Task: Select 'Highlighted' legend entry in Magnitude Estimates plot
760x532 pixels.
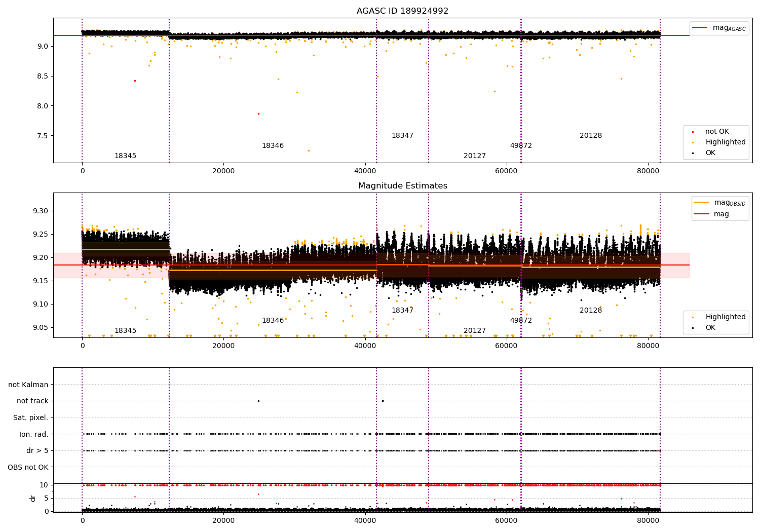Action: pos(726,317)
